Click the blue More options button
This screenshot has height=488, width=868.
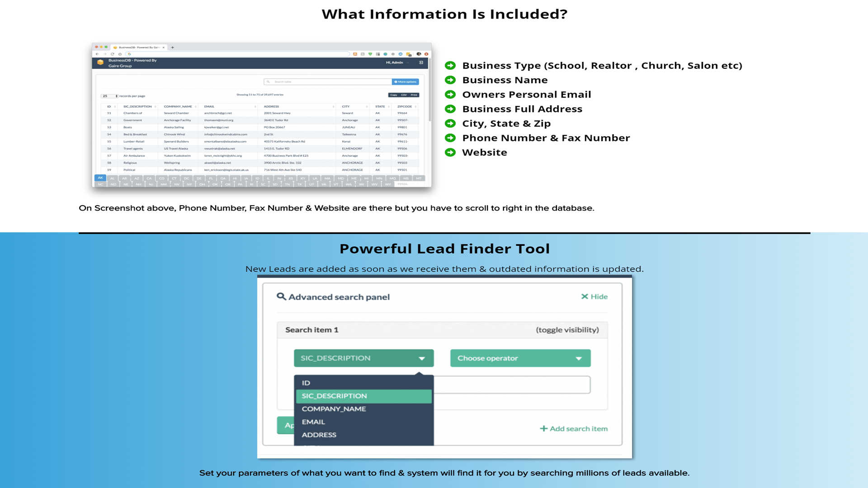click(x=406, y=82)
